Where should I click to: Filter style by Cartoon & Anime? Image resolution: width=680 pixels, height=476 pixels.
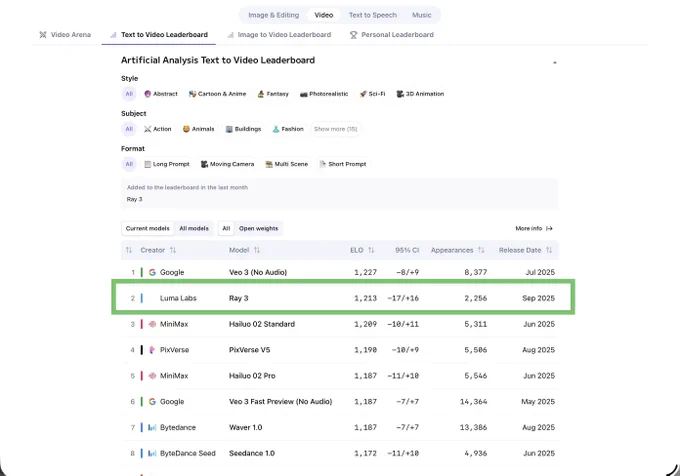pos(217,94)
